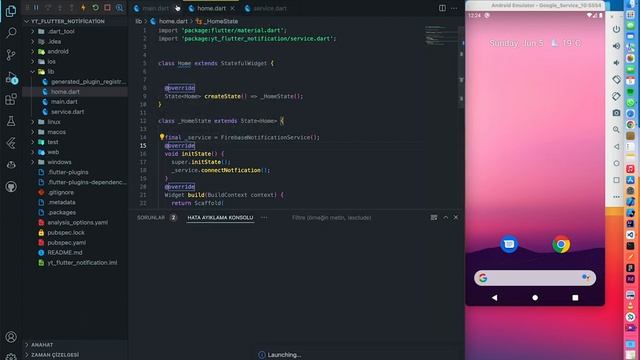Screen dimensions: 640x360
Task: Tap the Google search bar on emulator
Action: click(535, 278)
